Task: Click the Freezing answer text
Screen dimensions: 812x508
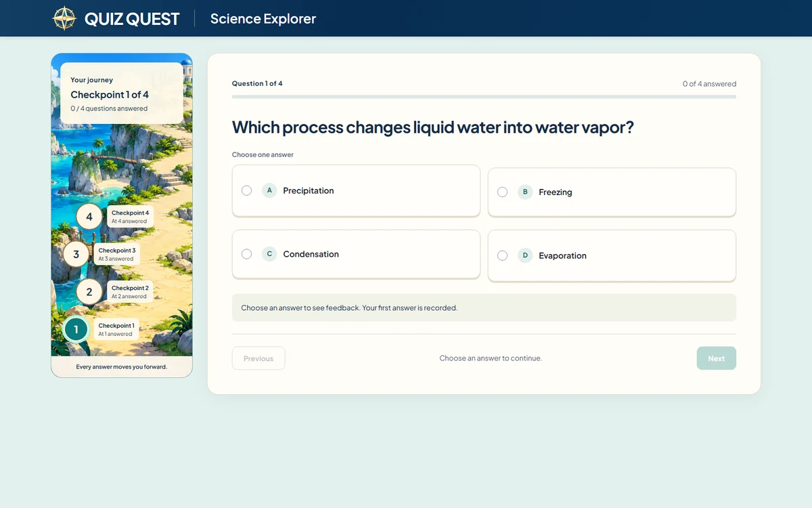Action: tap(556, 192)
